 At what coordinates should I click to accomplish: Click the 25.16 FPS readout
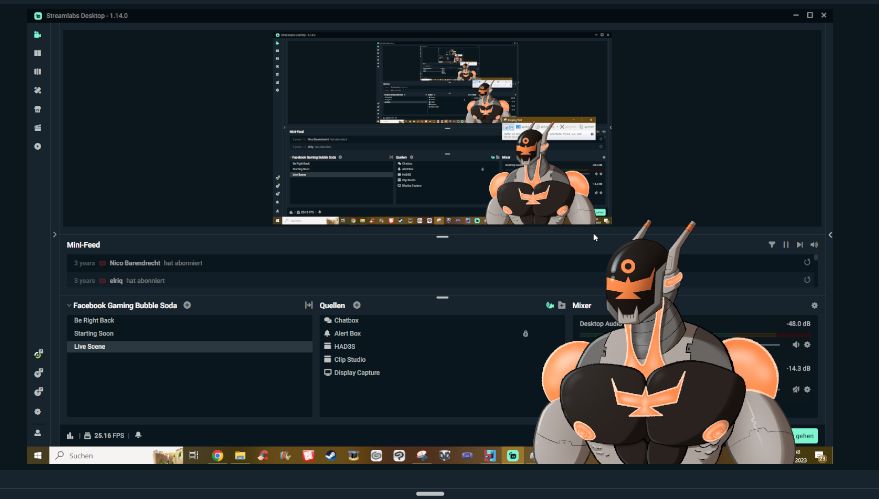(x=109, y=436)
